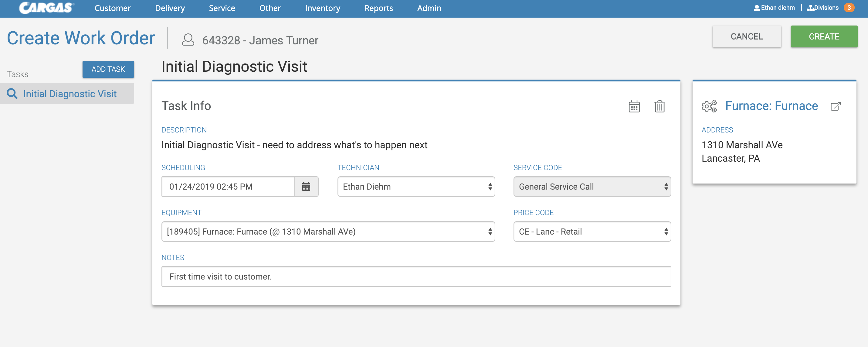Image resolution: width=868 pixels, height=347 pixels.
Task: Expand the Service Code dropdown
Action: [592, 187]
